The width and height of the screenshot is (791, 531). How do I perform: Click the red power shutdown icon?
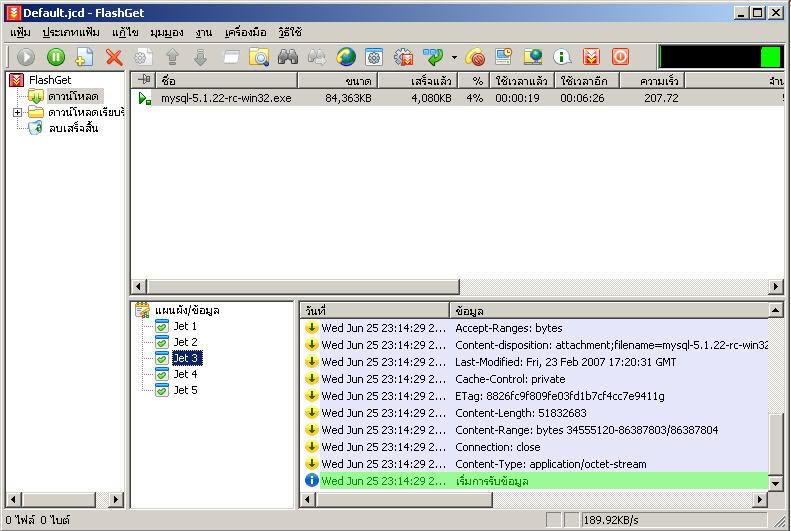620,57
